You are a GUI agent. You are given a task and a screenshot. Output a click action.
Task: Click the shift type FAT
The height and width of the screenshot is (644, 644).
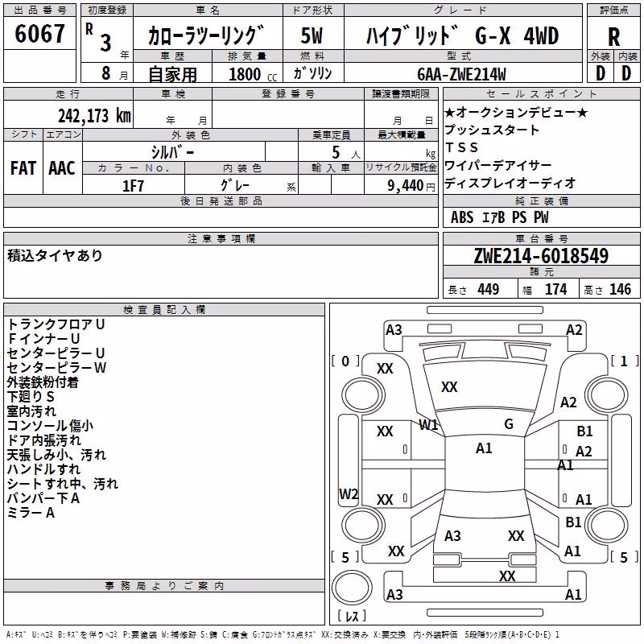click(x=23, y=168)
